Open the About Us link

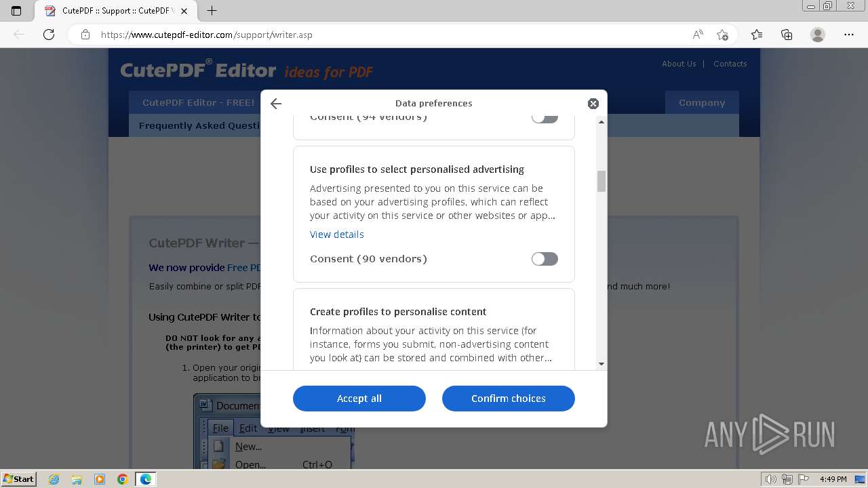[679, 64]
